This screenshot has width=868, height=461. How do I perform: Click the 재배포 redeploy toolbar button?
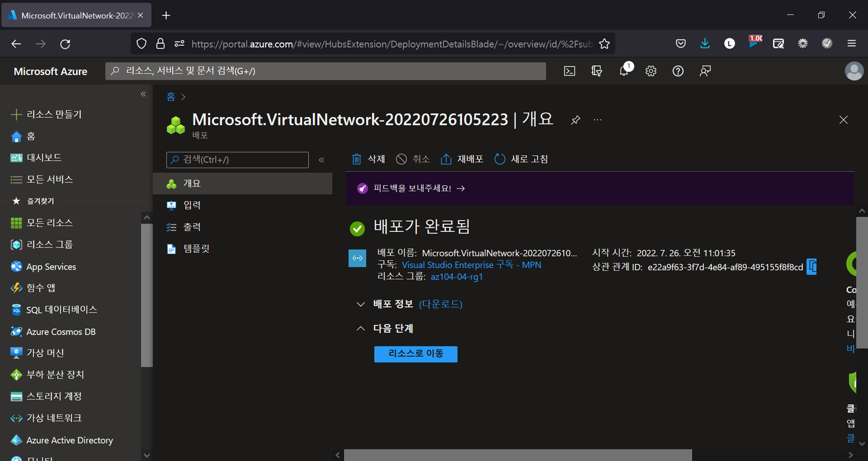coord(462,159)
